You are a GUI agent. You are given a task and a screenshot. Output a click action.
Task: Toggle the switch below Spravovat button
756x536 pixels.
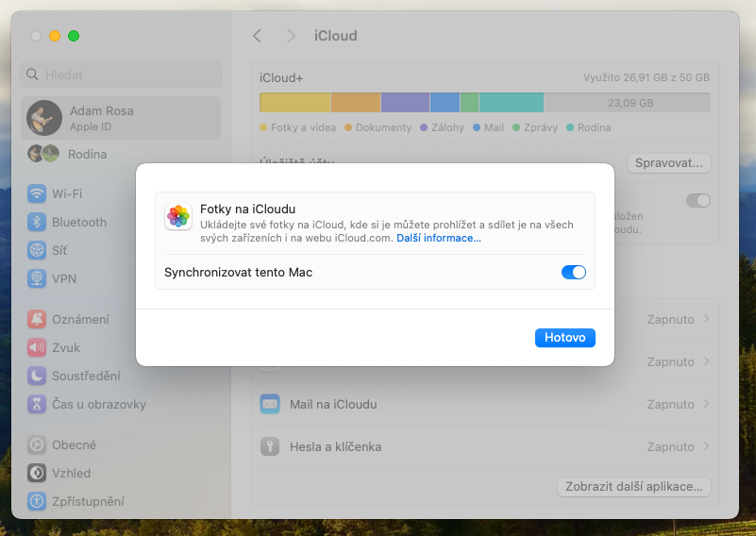tap(698, 200)
